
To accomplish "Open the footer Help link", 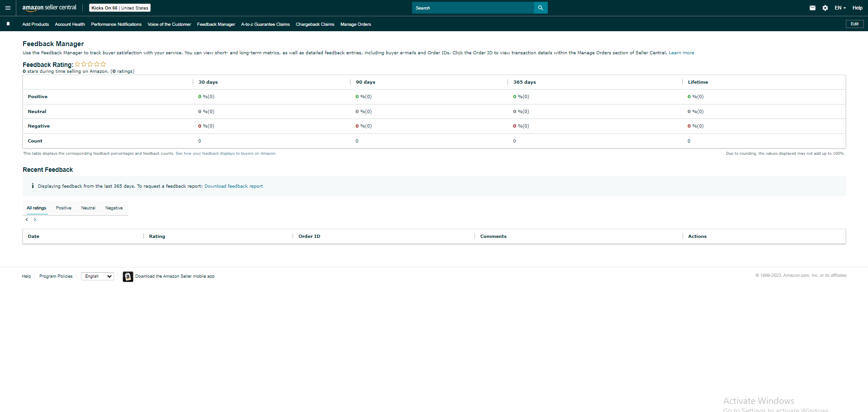I will coord(26,276).
